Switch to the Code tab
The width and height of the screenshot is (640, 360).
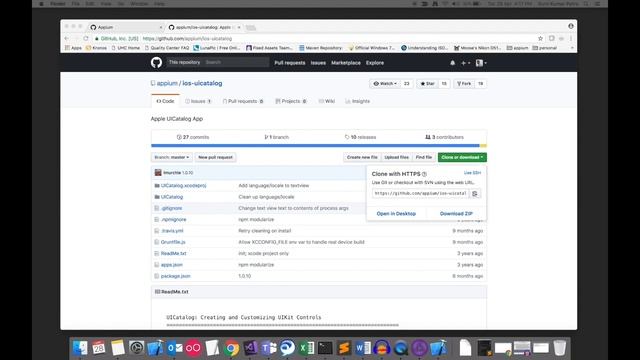click(x=165, y=101)
